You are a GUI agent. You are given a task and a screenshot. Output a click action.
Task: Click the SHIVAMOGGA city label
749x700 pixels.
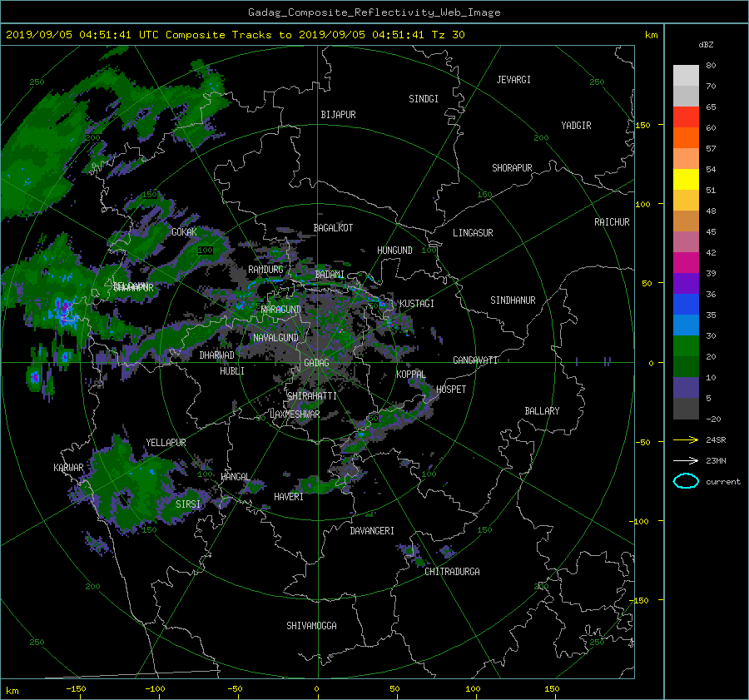(x=311, y=626)
